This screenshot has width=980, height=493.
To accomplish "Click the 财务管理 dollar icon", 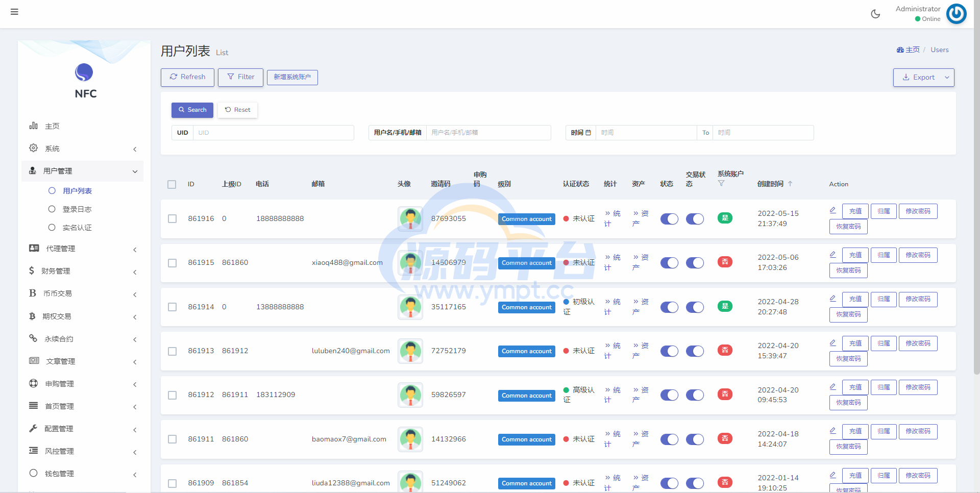I will pos(32,270).
